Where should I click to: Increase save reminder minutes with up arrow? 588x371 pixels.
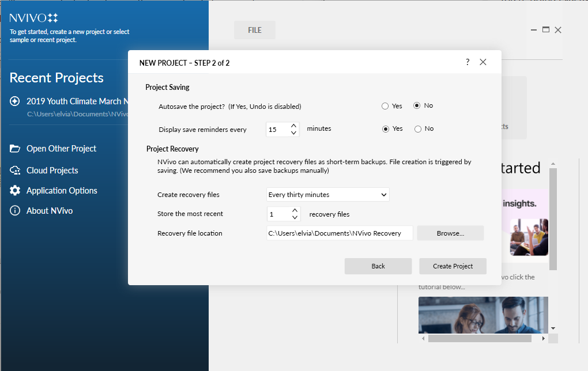point(294,126)
